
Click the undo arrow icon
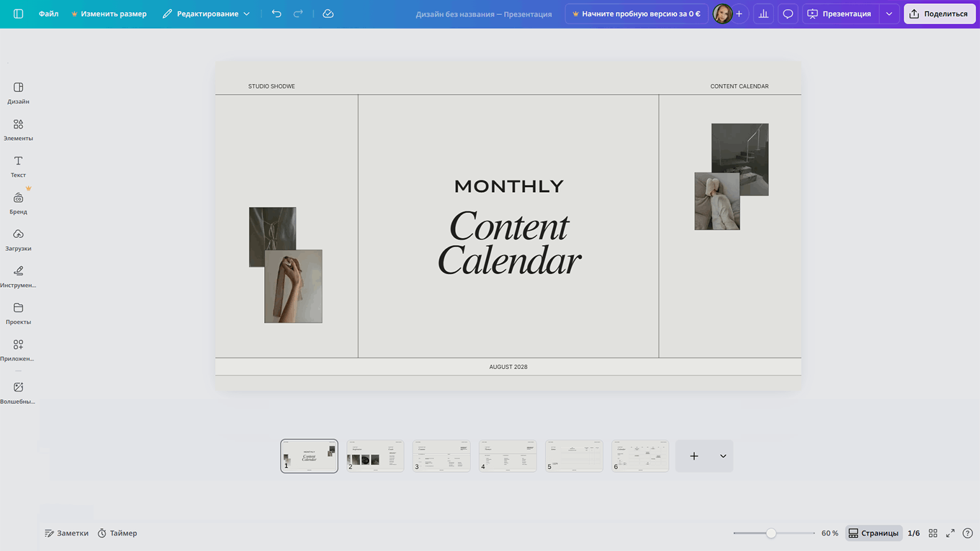pyautogui.click(x=276, y=13)
